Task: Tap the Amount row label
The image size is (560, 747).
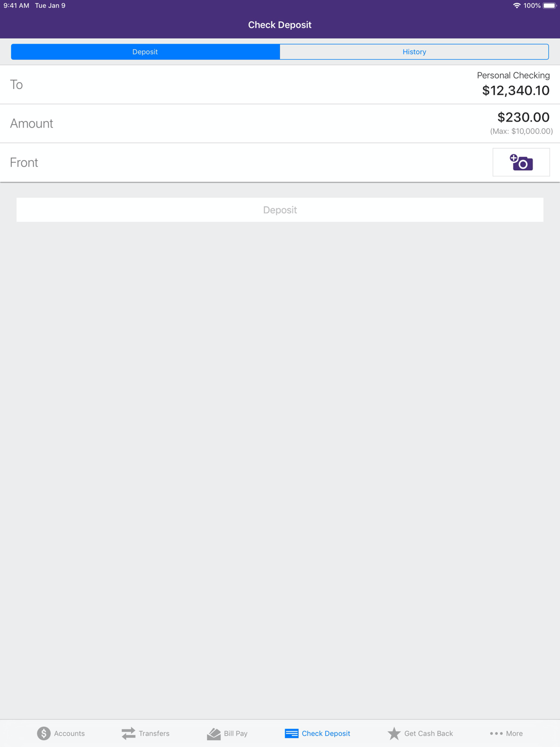Action: [x=31, y=123]
